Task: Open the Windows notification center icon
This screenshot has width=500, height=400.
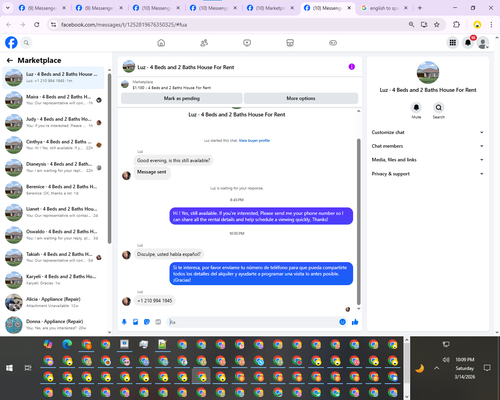Action: [x=487, y=368]
